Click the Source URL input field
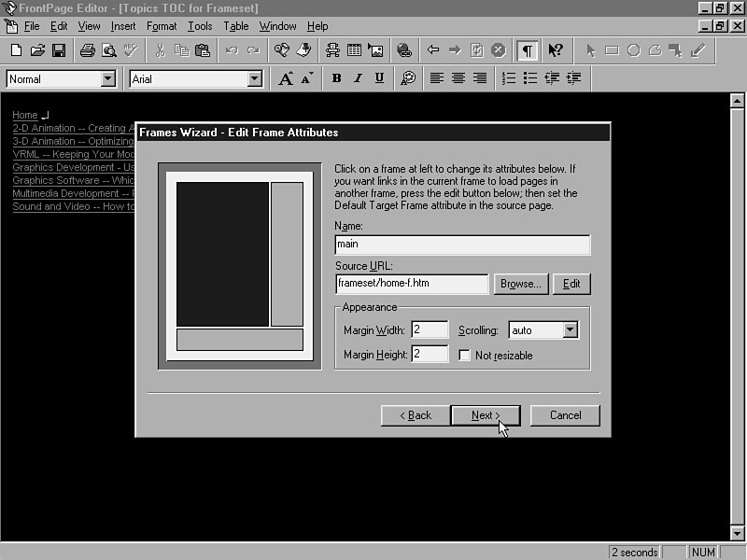This screenshot has width=747, height=560. [412, 284]
